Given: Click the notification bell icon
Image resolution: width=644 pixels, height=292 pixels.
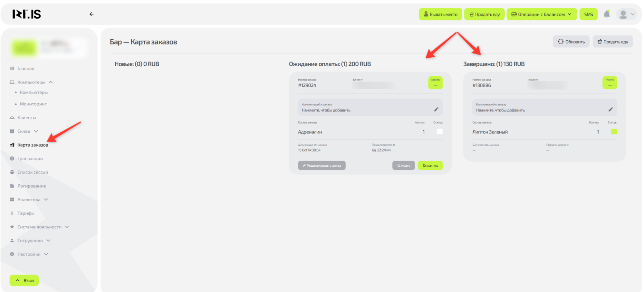Looking at the screenshot, I should [607, 14].
